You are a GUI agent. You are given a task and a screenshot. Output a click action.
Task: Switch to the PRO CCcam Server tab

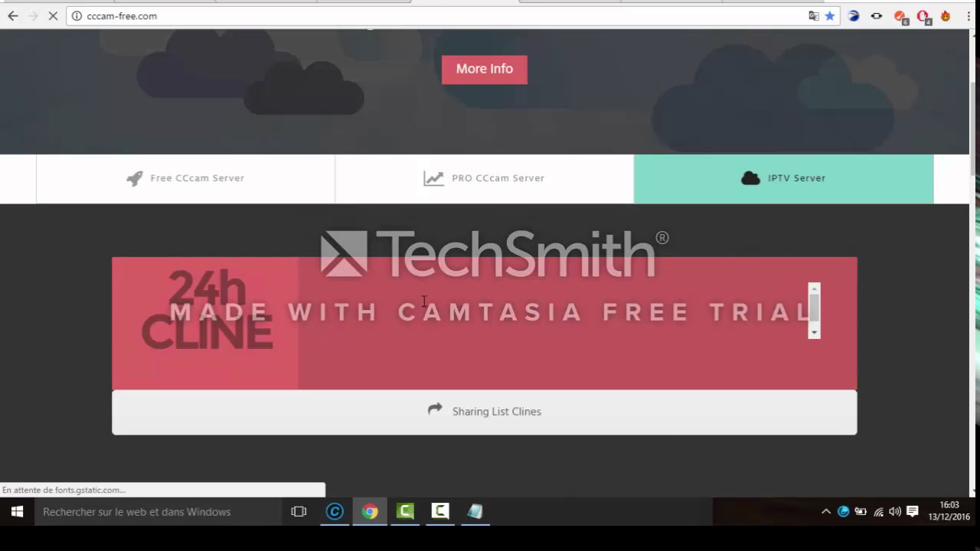(484, 178)
